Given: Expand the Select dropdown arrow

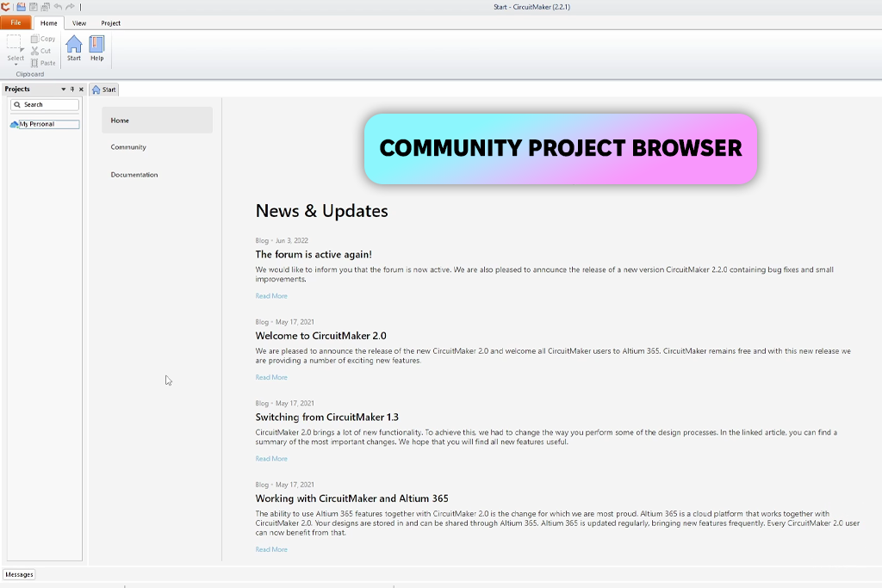Looking at the screenshot, I should coord(16,65).
